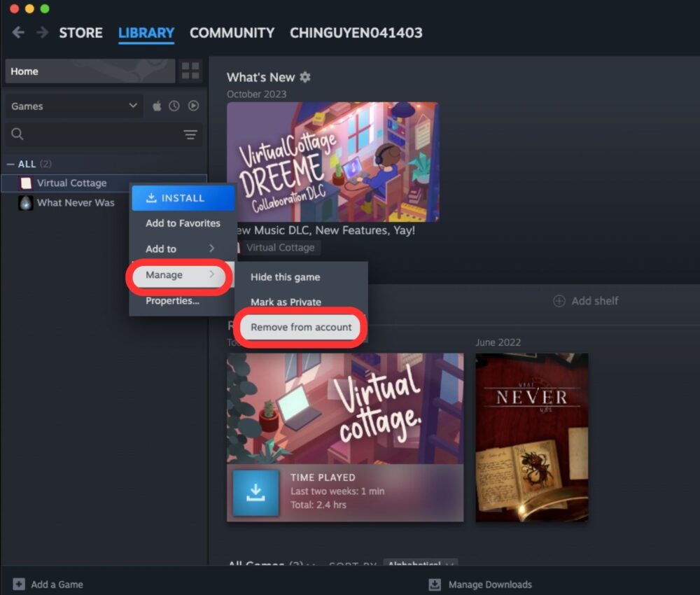700x595 pixels.
Task: Switch to the STORE tab
Action: coord(80,32)
